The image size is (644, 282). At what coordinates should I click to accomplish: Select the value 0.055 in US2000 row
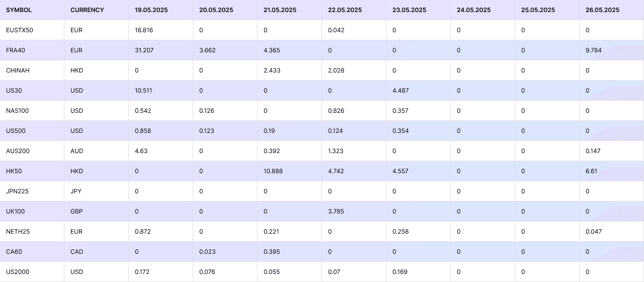(x=272, y=272)
